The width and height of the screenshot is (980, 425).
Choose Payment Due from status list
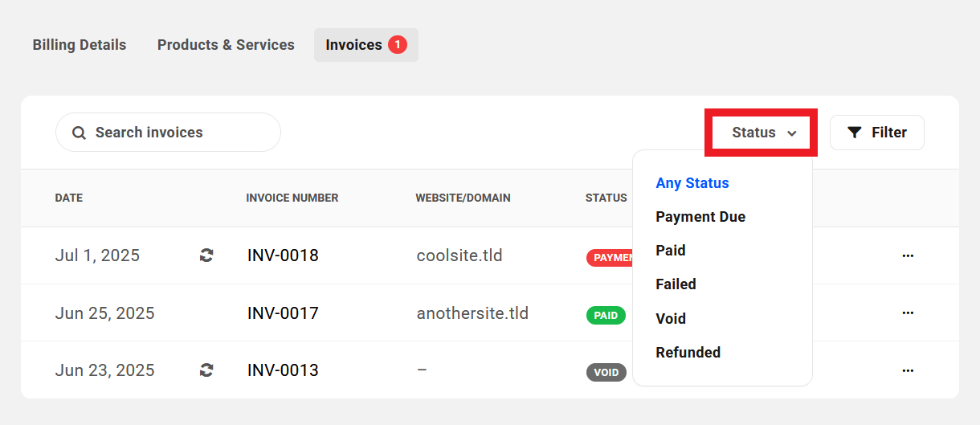[x=700, y=217]
